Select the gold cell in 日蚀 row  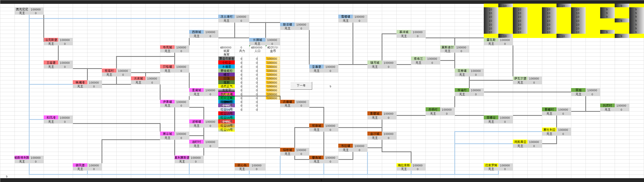click(273, 79)
